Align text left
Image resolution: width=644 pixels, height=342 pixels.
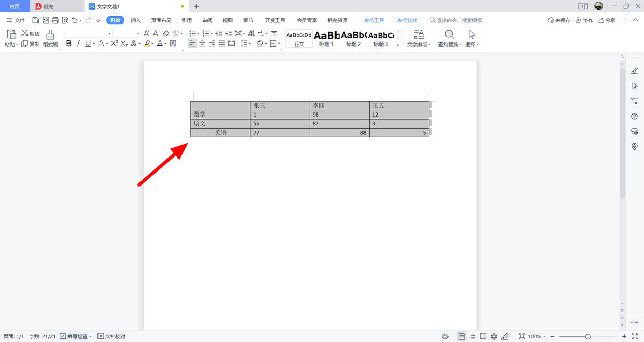(192, 44)
